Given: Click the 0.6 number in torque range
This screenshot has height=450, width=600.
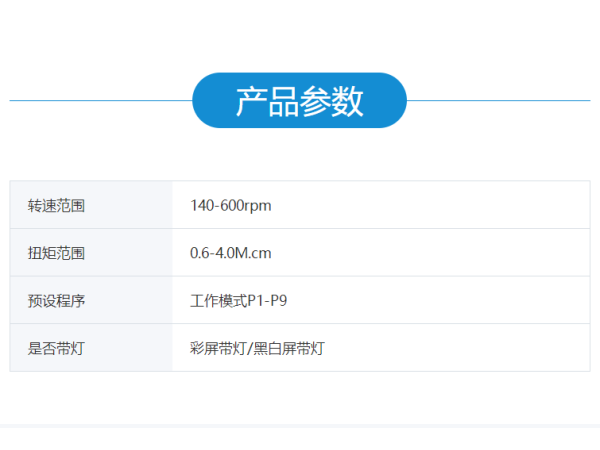Looking at the screenshot, I should [x=199, y=253].
